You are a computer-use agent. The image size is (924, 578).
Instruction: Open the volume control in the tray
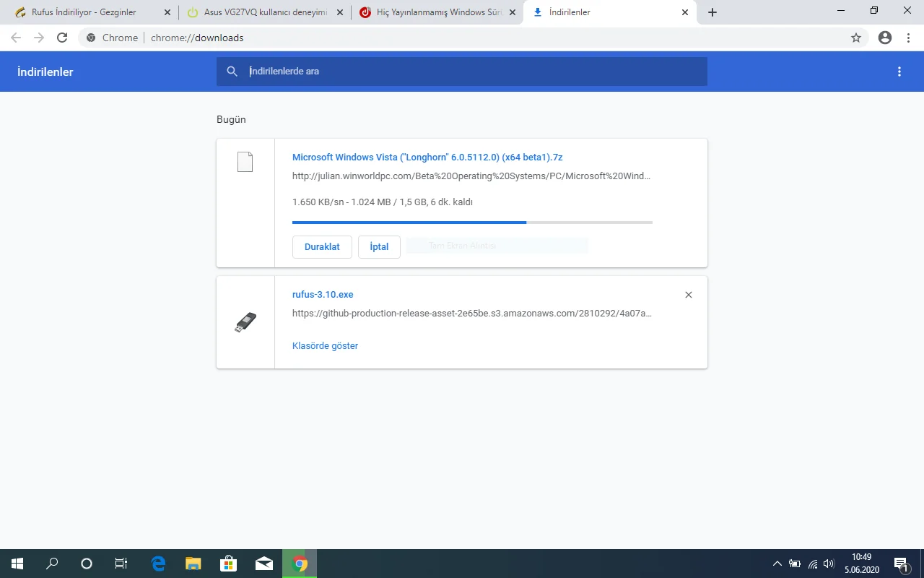click(x=829, y=564)
